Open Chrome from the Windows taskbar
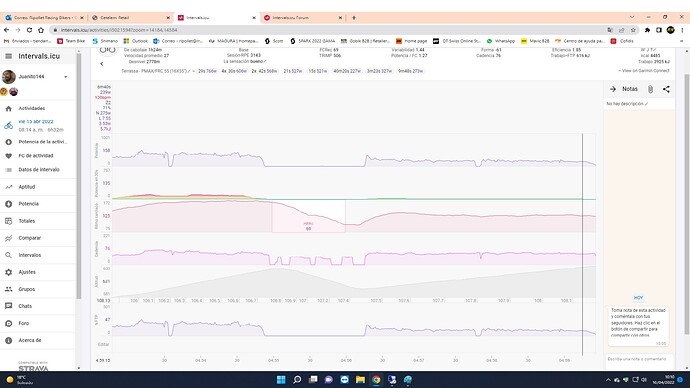This screenshot has height=388, width=690. [376, 380]
